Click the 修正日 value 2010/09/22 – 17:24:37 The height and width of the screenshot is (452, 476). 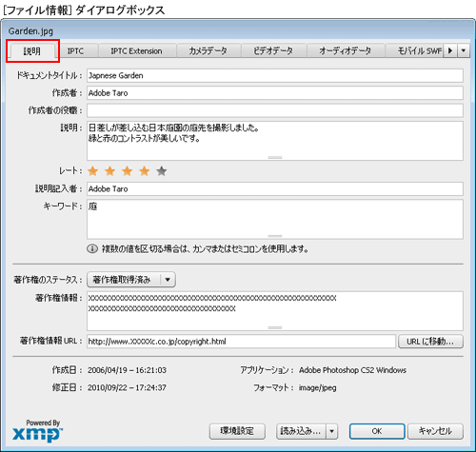(127, 387)
